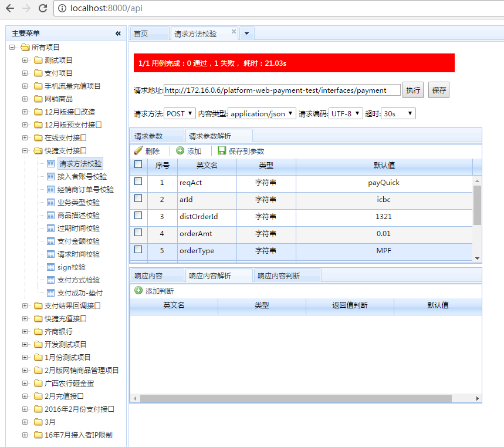Click the 支付金额校验 page icon

pyautogui.click(x=51, y=241)
